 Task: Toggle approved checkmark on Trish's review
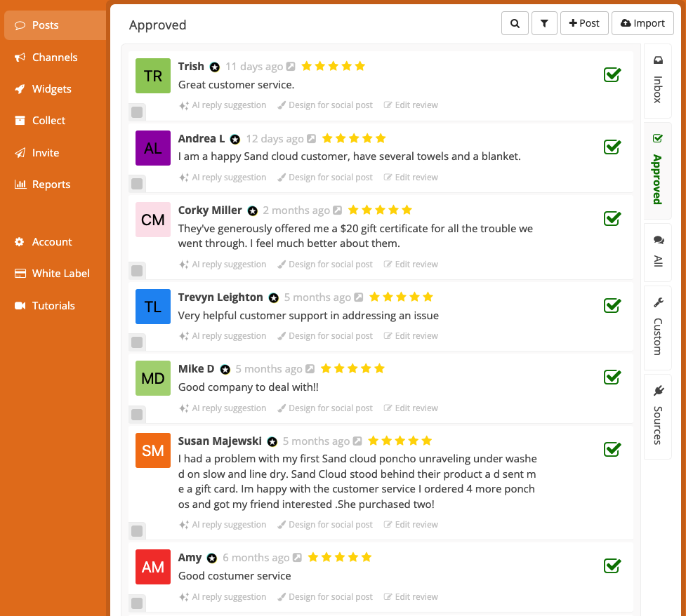click(x=612, y=75)
